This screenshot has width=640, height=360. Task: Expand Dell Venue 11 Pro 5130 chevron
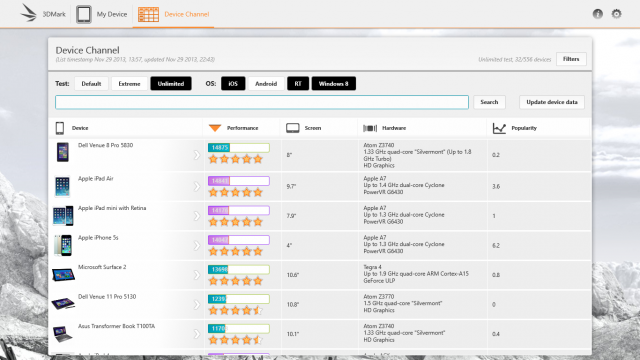(197, 304)
